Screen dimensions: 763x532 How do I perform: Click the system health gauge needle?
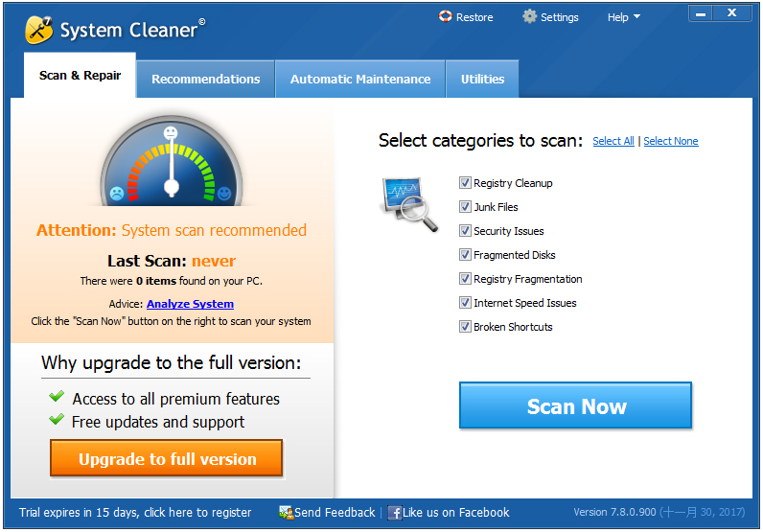pos(172,168)
